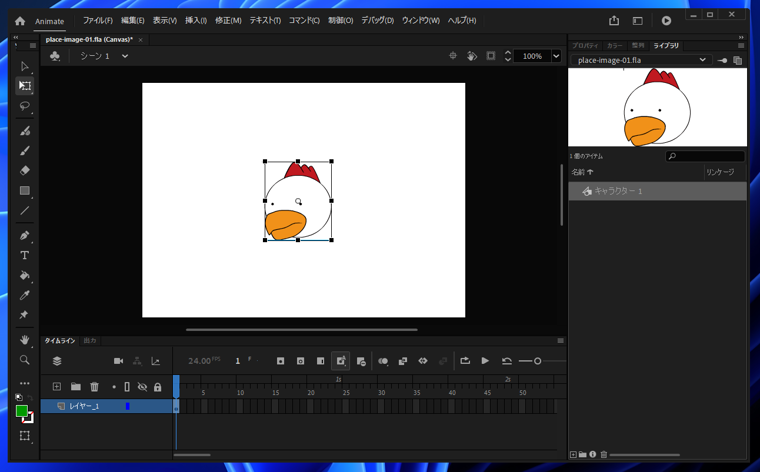Viewport: 760px width, 472px height.
Task: Select the Hand tool
Action: pyautogui.click(x=25, y=340)
